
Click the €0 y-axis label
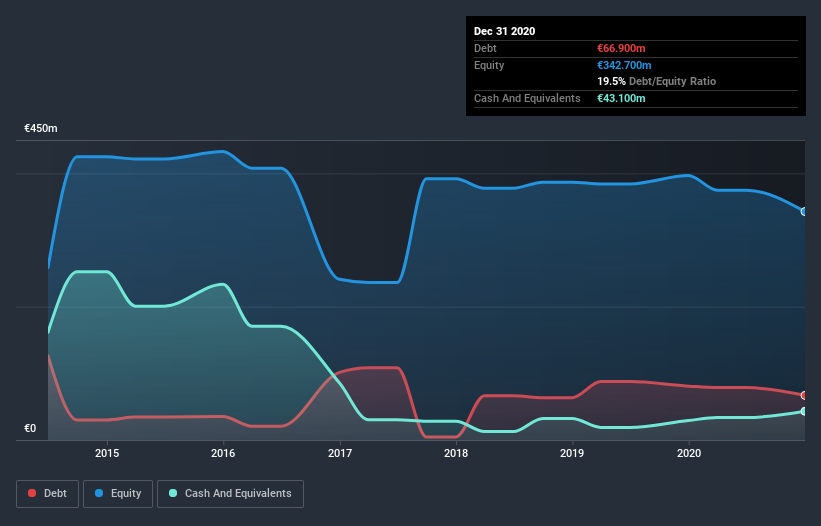(30, 428)
